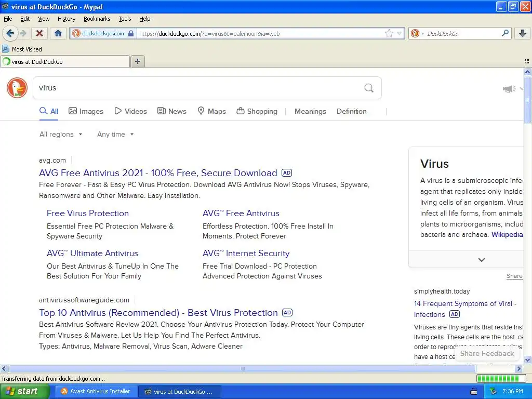Click the Share Feedback button

(x=487, y=353)
